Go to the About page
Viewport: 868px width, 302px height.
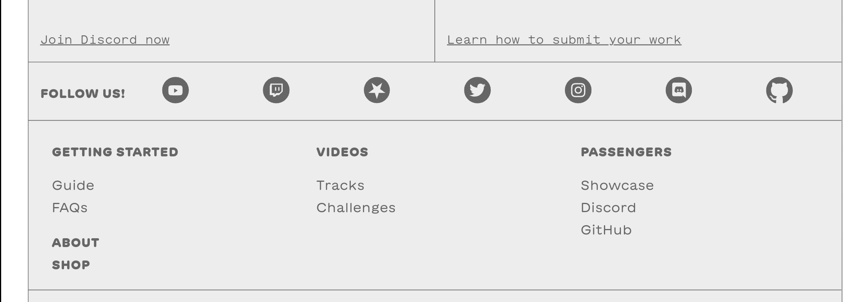75,243
